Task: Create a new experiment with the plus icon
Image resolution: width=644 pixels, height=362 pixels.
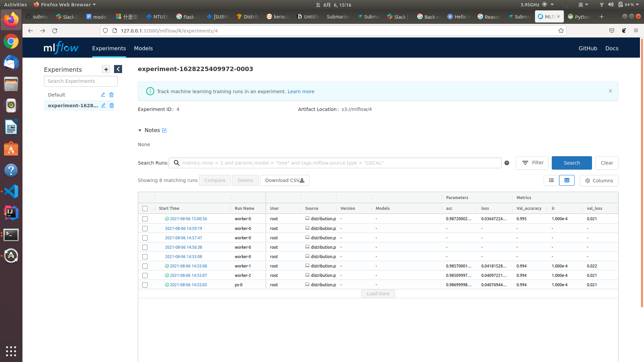Action: [x=106, y=69]
